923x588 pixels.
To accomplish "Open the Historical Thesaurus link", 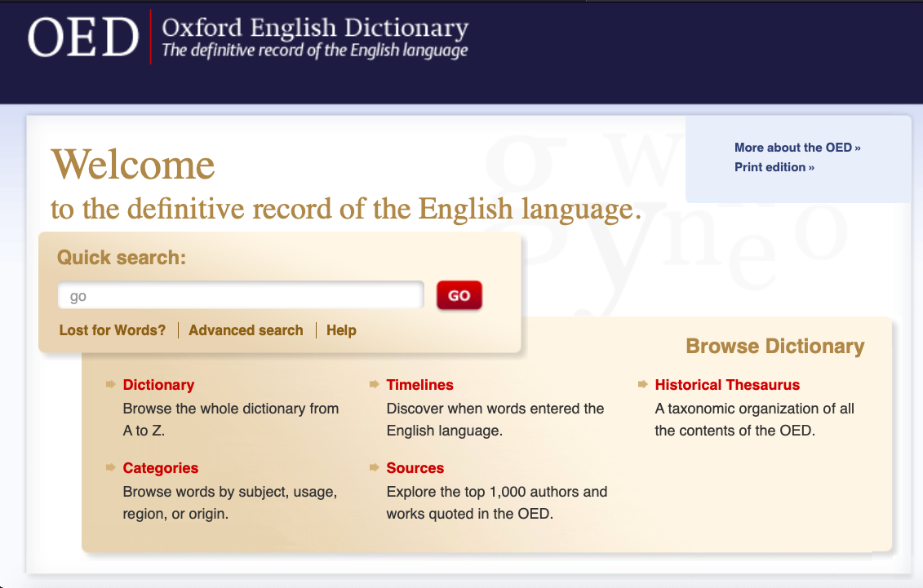I will pos(727,385).
